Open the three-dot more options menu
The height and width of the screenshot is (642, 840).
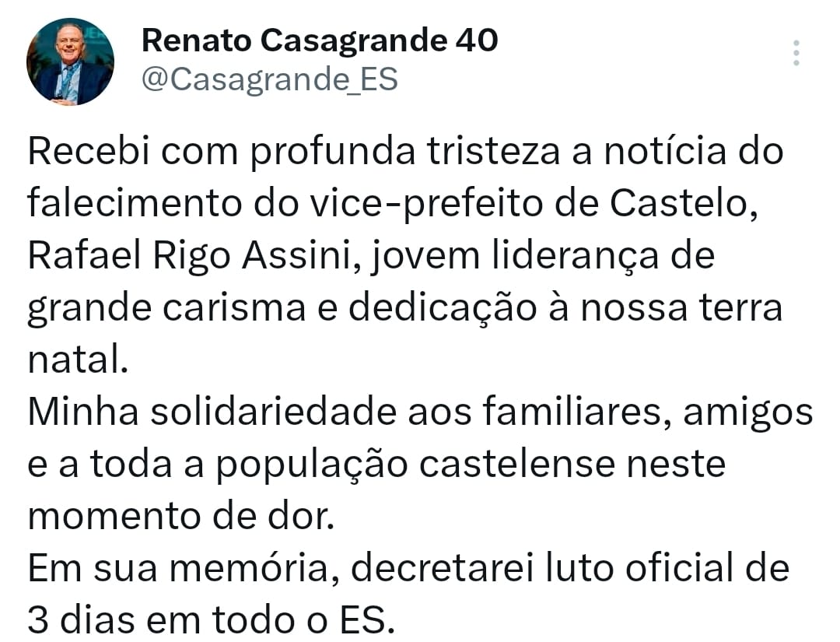click(x=796, y=53)
